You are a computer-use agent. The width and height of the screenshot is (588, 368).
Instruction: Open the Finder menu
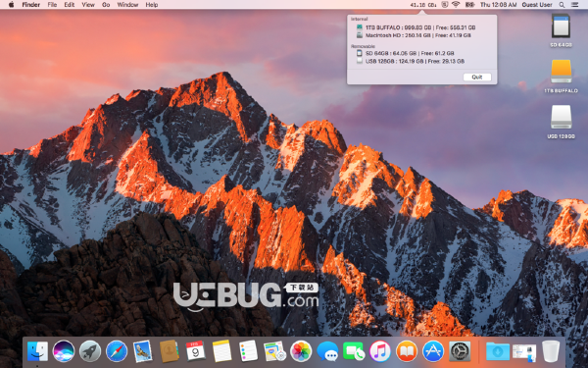tap(30, 5)
